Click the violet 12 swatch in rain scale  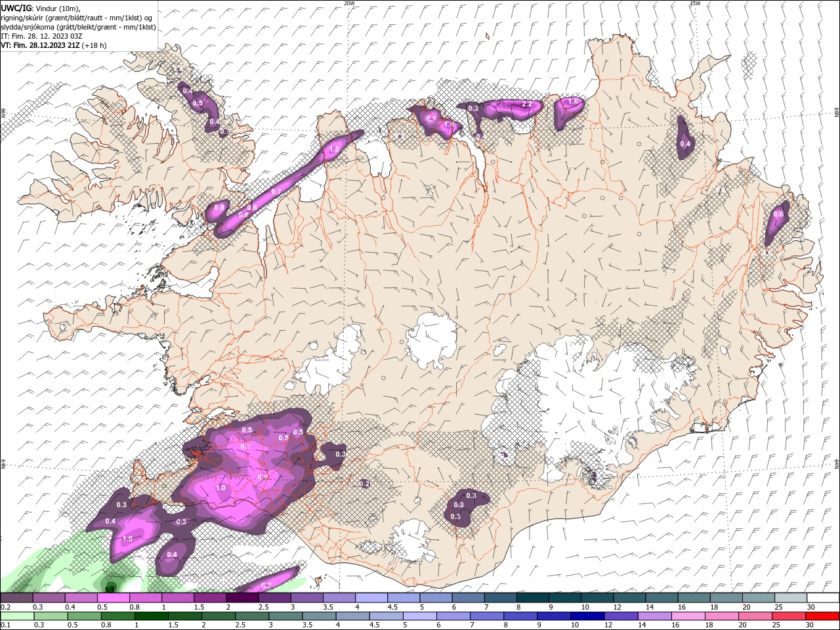pyautogui.click(x=620, y=616)
